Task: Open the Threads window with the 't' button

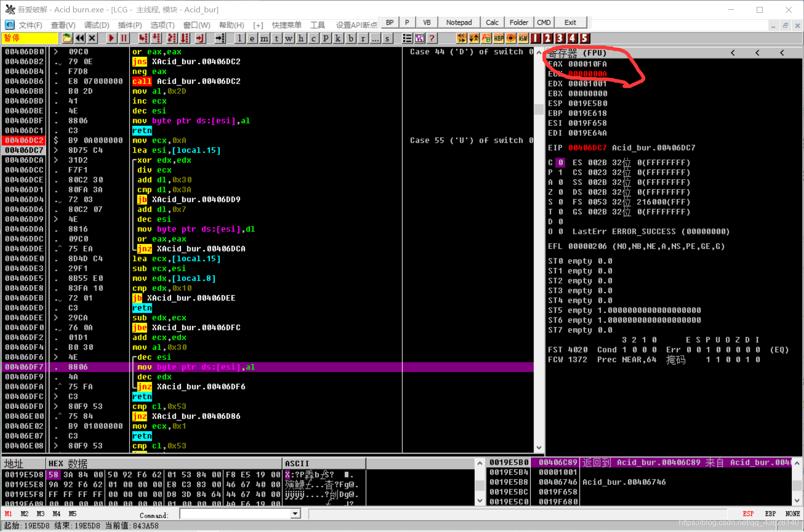Action: point(276,38)
